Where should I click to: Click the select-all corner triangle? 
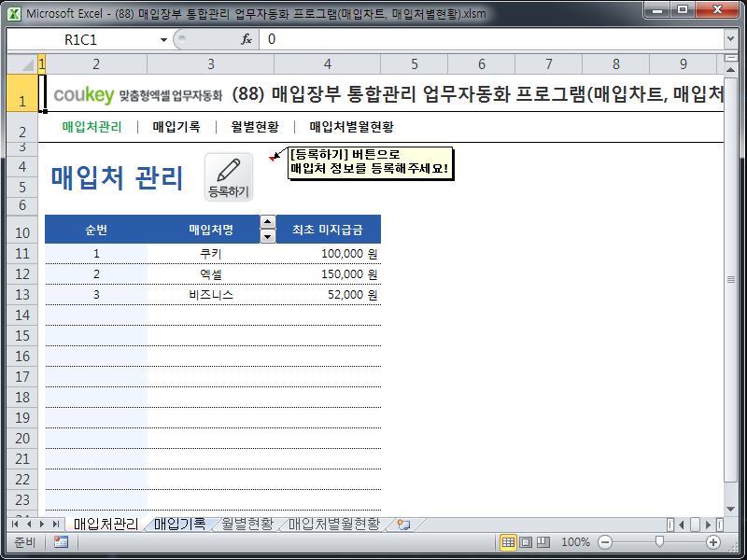[x=22, y=63]
